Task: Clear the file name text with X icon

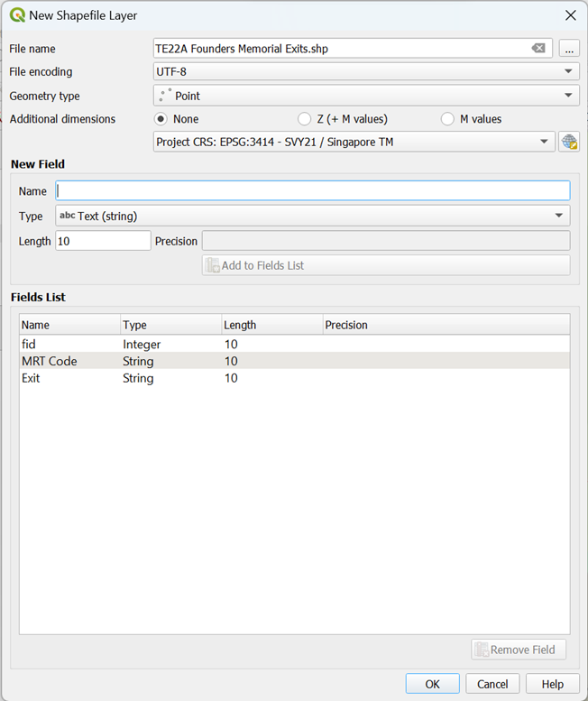Action: click(538, 49)
